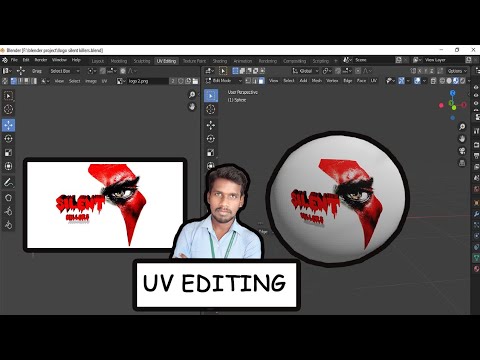Enable mesh vertex select mode in 3D viewport
Viewport: 480px width, 360px height.
tap(248, 81)
